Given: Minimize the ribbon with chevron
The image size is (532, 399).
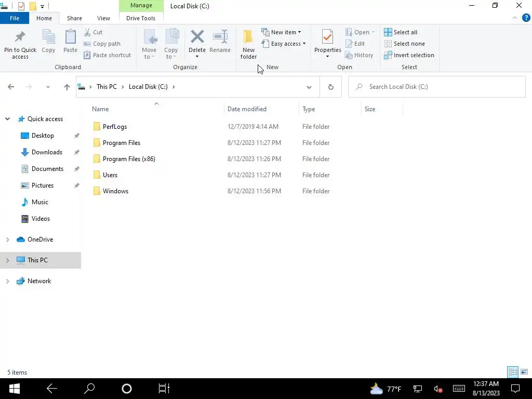Looking at the screenshot, I should click(x=515, y=18).
